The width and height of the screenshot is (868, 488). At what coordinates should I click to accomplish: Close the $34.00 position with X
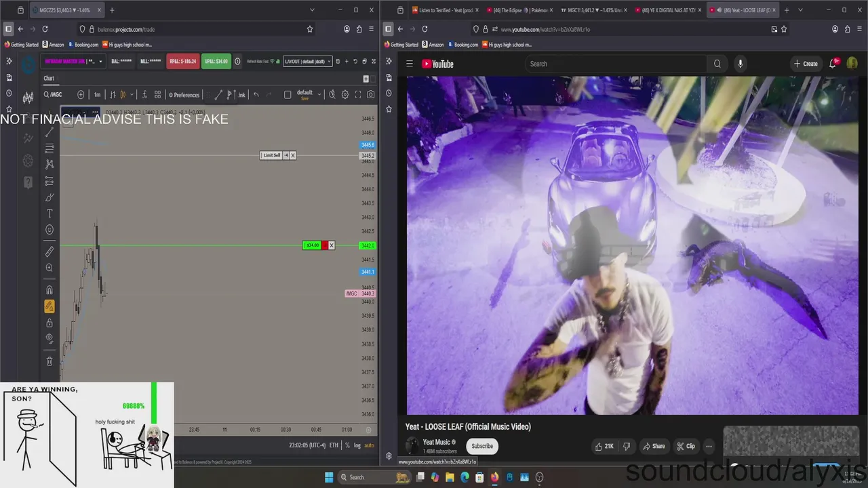click(331, 245)
